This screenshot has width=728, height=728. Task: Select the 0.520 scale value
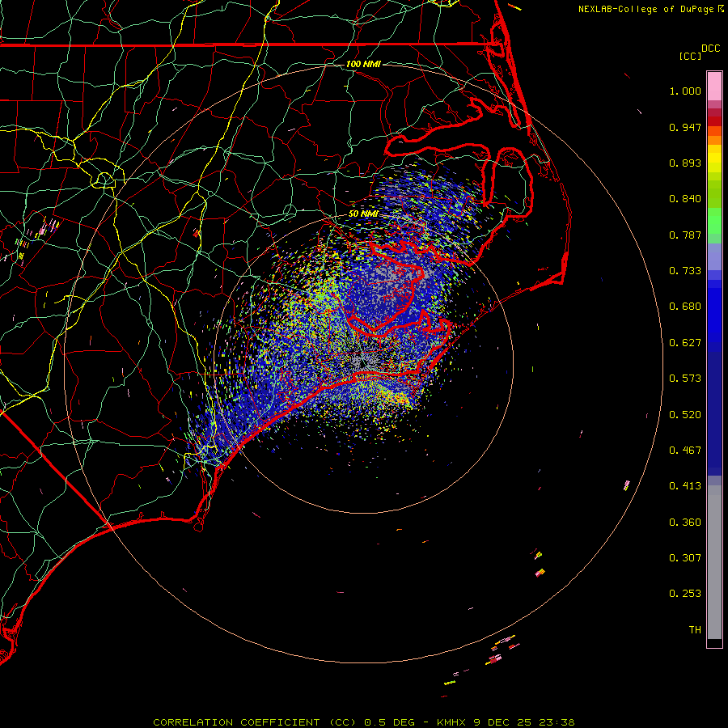[x=685, y=415]
